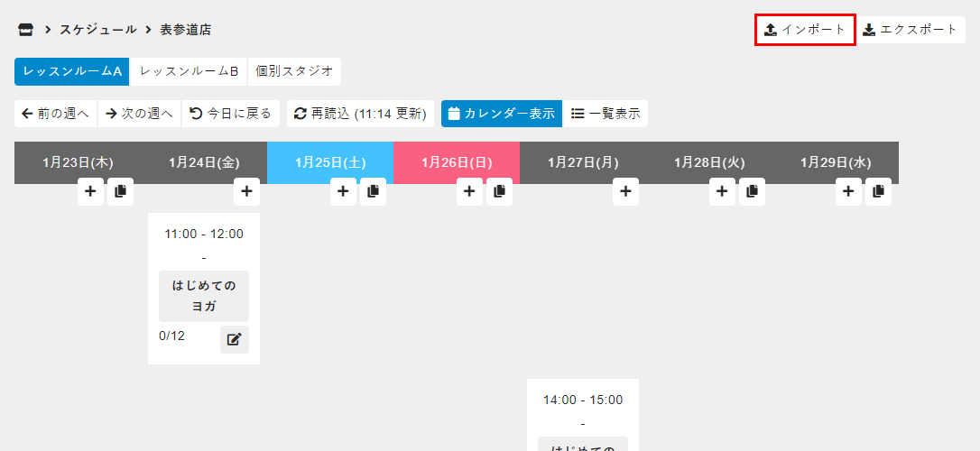
Task: Edit the 11:00 - 12:00 yoga lesson
Action: (234, 339)
